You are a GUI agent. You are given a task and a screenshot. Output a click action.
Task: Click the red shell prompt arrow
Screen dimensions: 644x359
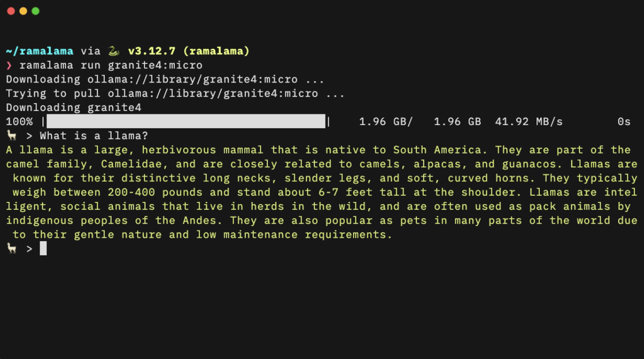9,66
